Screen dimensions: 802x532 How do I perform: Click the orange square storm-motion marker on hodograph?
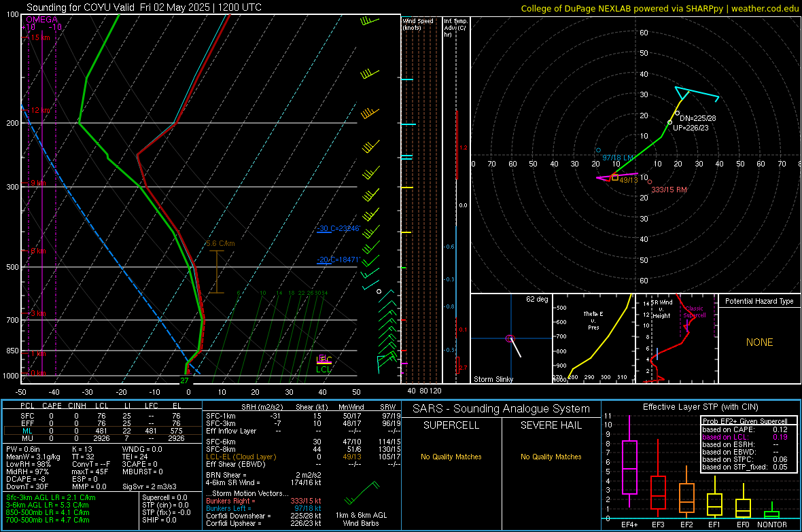(615, 177)
